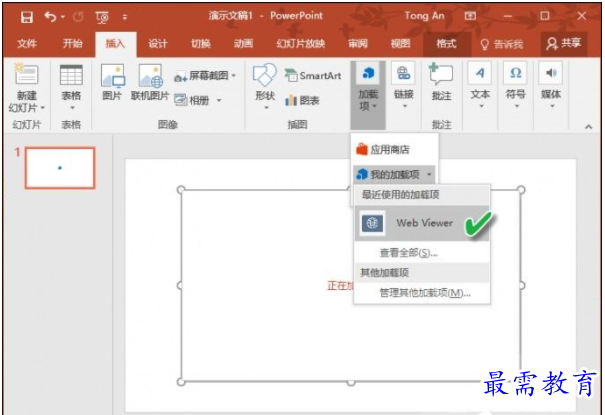This screenshot has height=415, width=605.
Task: Open the 格式 contextual tab
Action: click(446, 44)
